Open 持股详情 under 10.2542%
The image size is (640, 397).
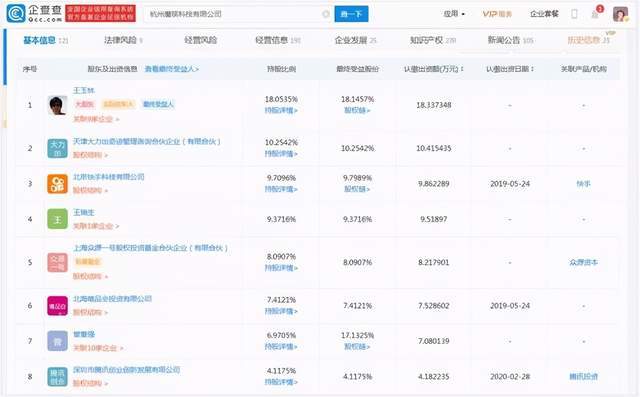click(x=281, y=153)
